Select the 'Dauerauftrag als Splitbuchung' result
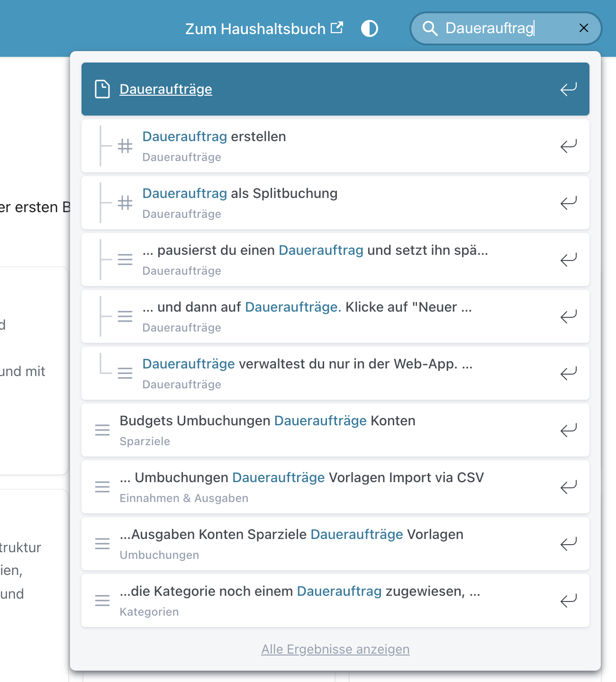 [335, 203]
